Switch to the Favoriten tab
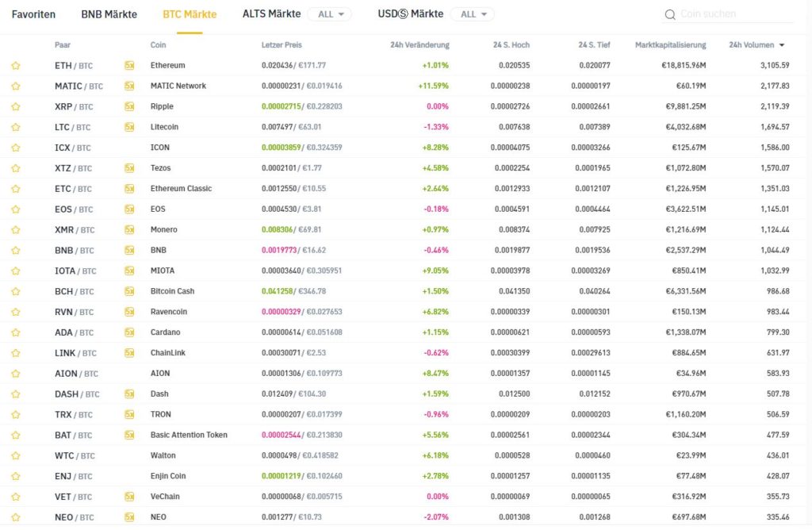The height and width of the screenshot is (530, 812). click(33, 14)
